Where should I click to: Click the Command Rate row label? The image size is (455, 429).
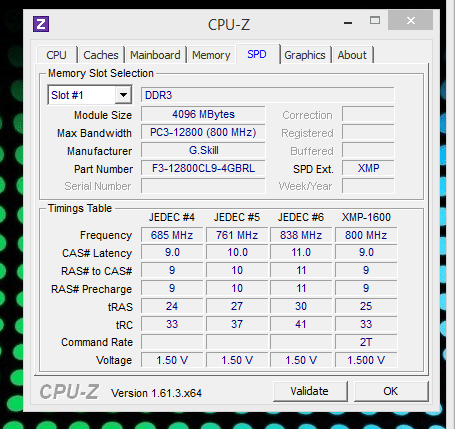pos(97,342)
